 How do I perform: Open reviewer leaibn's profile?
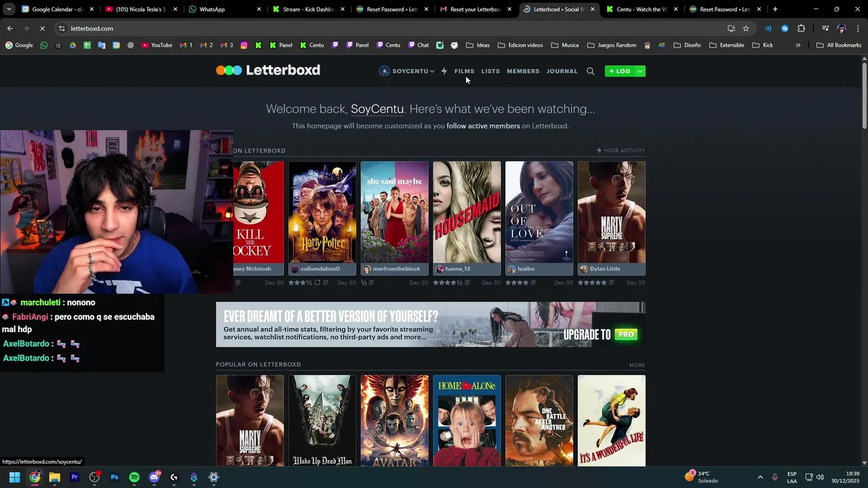(521, 269)
